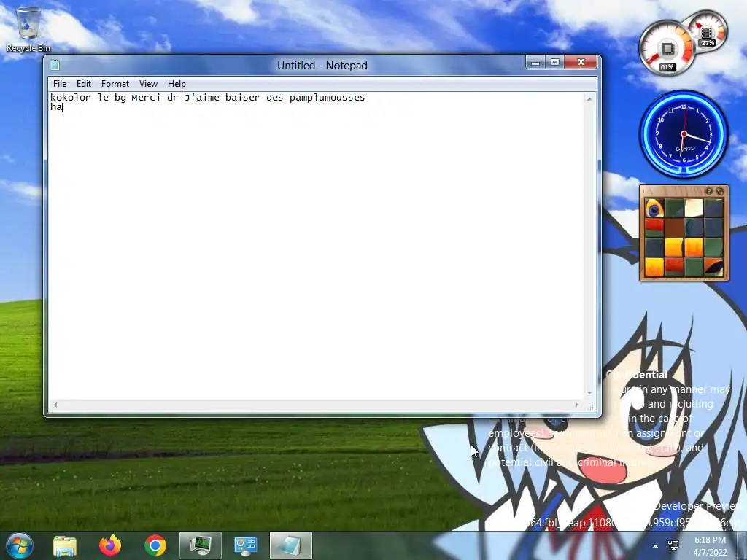Click the CPU meter gadget dial
Viewport: 747px width, 560px height.
click(x=667, y=49)
